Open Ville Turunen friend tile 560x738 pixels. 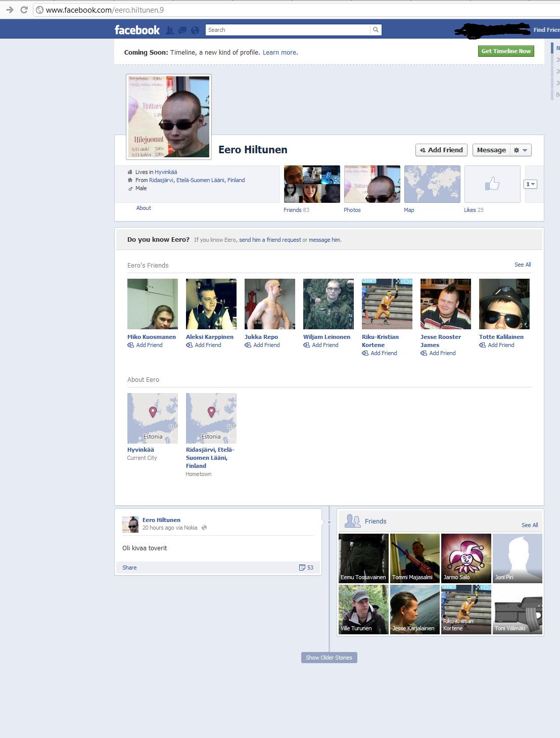363,610
